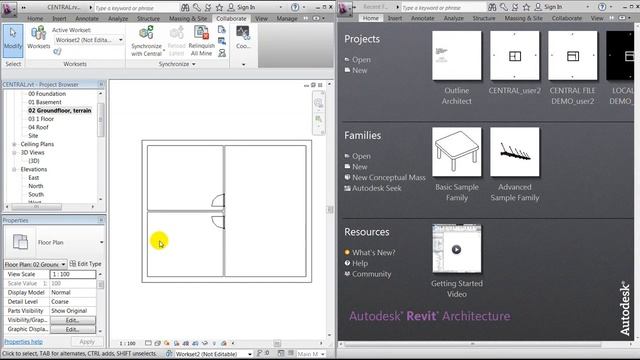Click the Project Browser vertical scrollbar thumb
This screenshot has height=360, width=640.
click(100, 119)
